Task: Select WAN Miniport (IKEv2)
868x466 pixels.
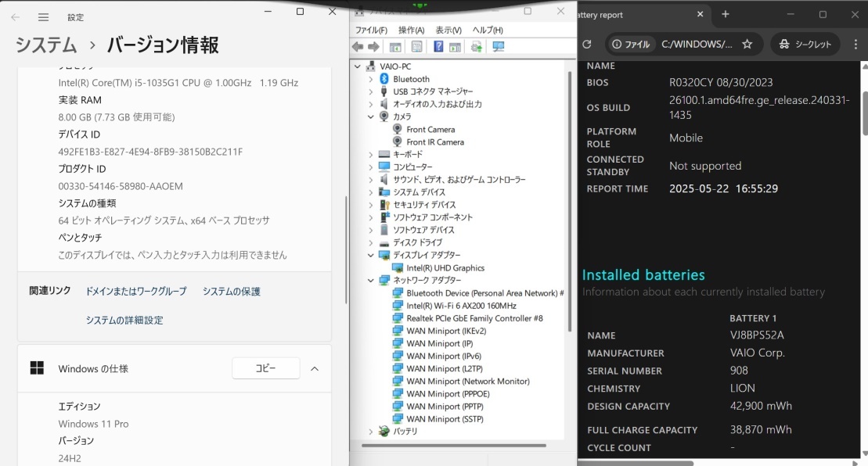Action: click(446, 331)
